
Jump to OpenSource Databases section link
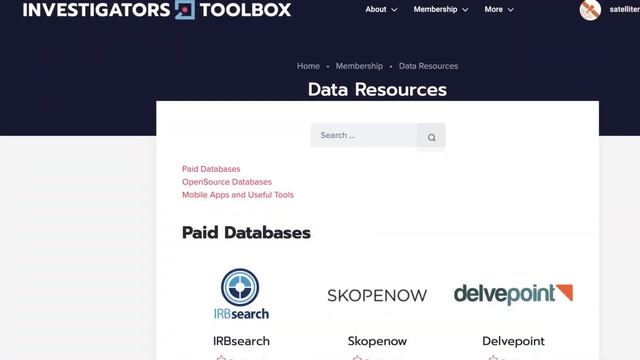pyautogui.click(x=227, y=182)
